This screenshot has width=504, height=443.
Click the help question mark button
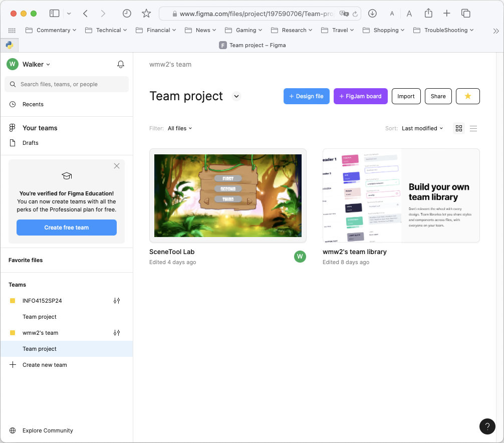487,426
